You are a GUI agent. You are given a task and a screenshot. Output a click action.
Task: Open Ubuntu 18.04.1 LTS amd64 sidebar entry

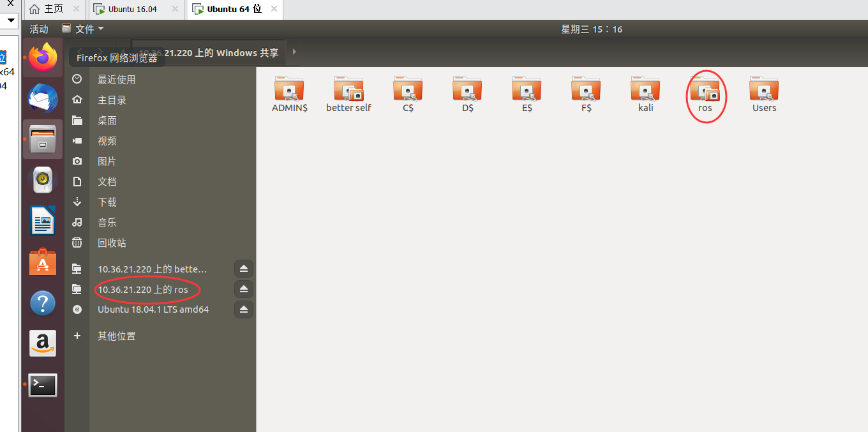[x=153, y=309]
